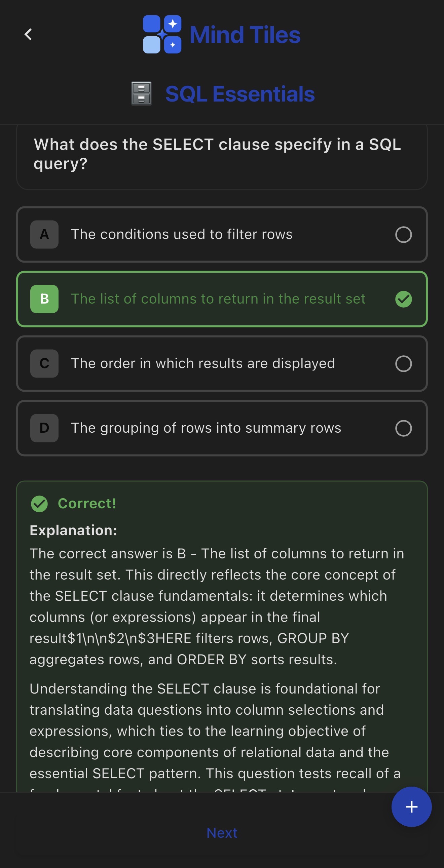Click the checkmark circle on answer B
The width and height of the screenshot is (444, 868).
[x=404, y=299]
